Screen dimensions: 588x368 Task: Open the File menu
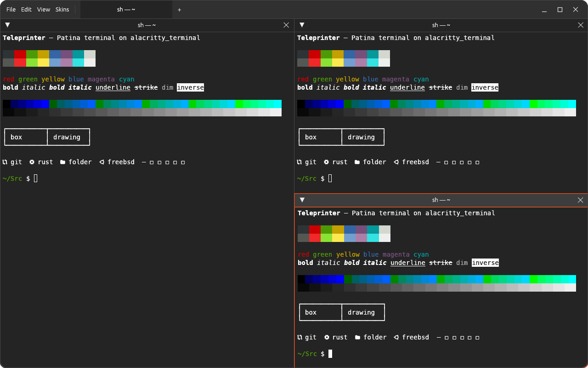coord(11,10)
